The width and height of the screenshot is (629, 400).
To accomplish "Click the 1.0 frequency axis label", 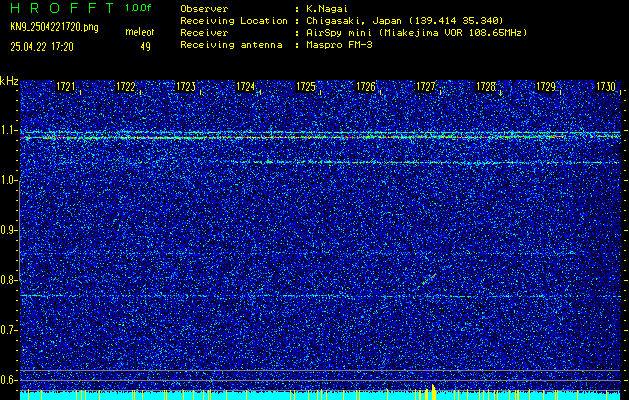I will pos(9,181).
